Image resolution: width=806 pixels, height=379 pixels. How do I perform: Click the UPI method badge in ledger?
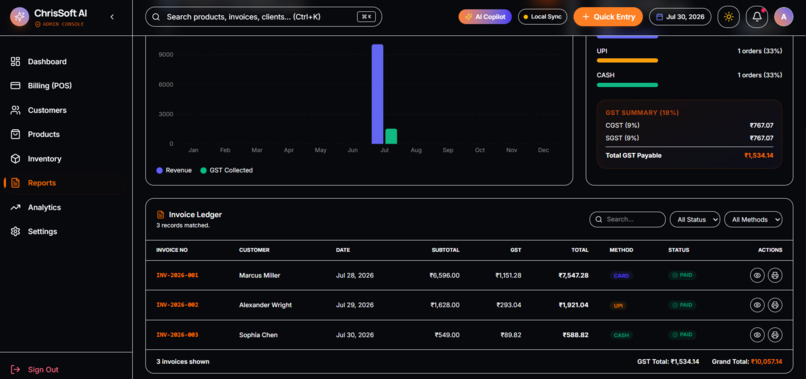[x=618, y=305]
